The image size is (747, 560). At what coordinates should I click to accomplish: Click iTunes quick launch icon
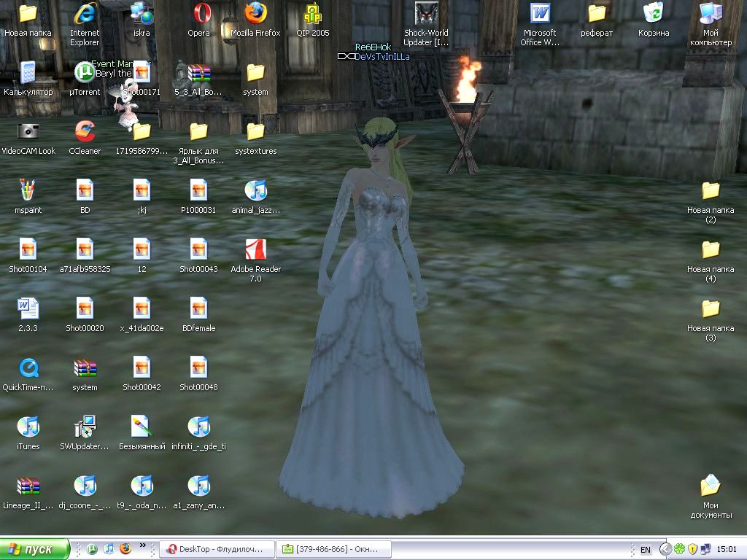click(109, 549)
